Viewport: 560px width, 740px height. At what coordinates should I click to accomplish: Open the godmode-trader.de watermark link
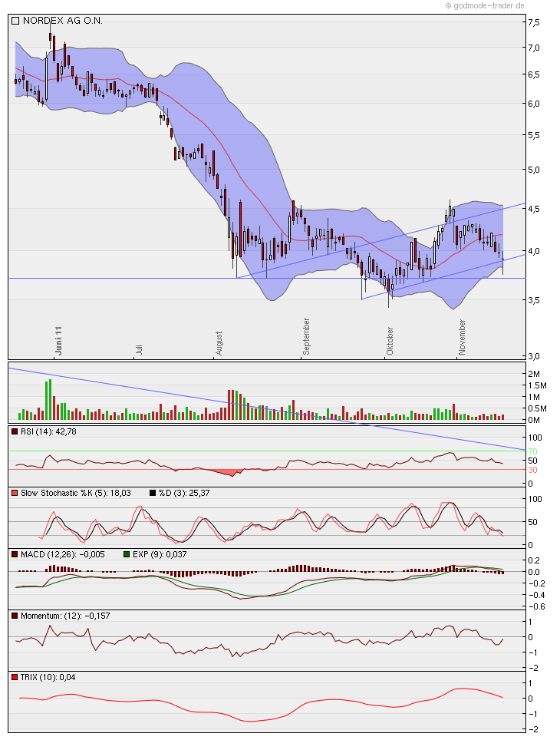(x=488, y=5)
